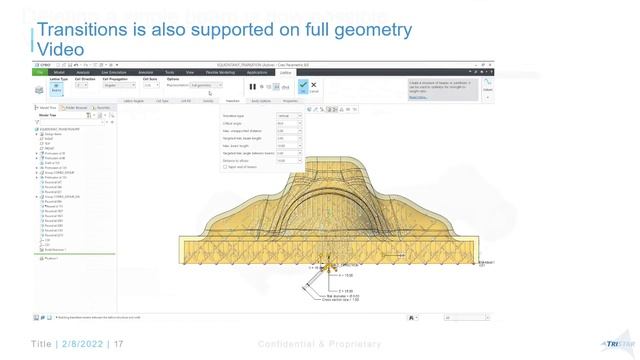Open the File tab

40,72
